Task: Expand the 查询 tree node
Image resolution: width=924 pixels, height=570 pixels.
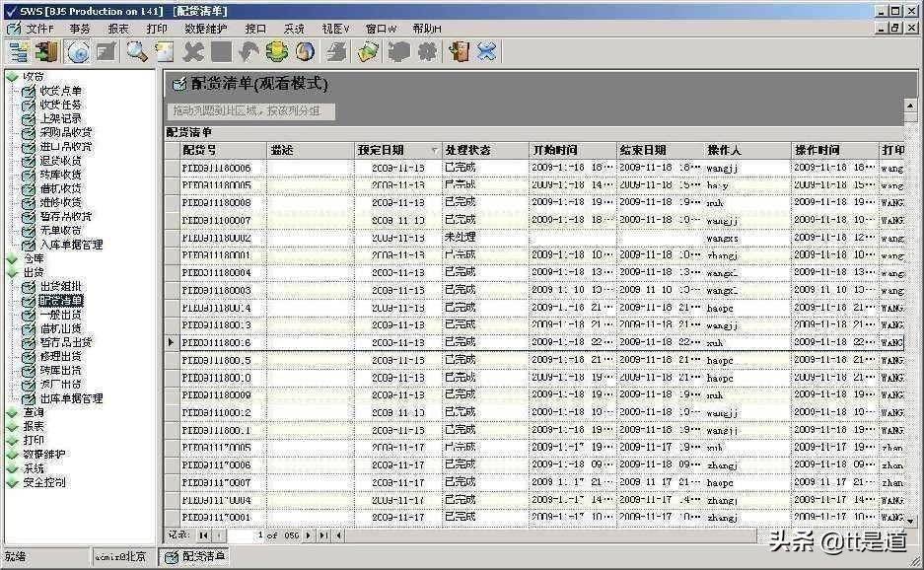Action: coord(12,412)
